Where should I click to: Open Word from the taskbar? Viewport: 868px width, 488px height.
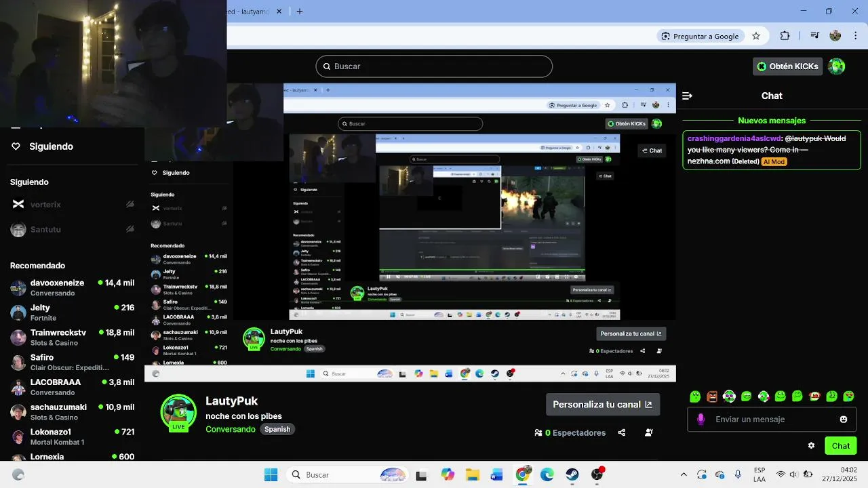click(x=497, y=475)
